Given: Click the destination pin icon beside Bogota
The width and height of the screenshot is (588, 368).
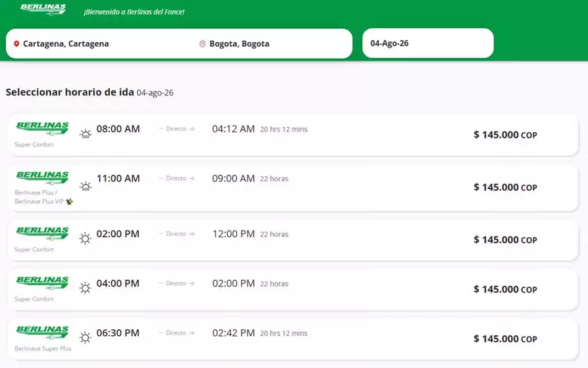Looking at the screenshot, I should pyautogui.click(x=203, y=44).
